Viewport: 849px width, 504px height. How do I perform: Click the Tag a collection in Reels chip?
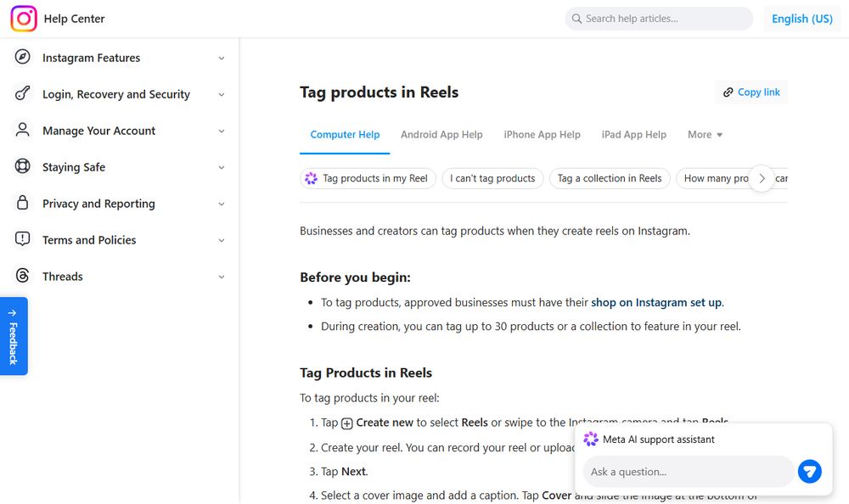[x=610, y=178]
